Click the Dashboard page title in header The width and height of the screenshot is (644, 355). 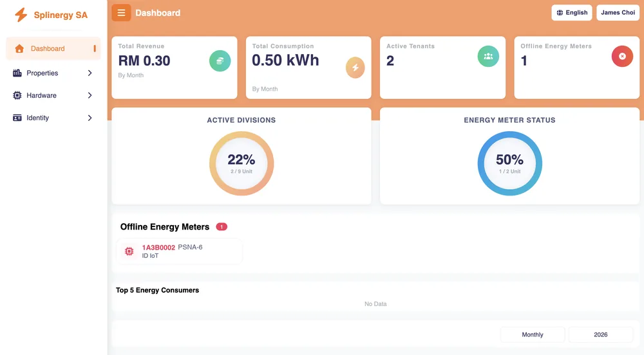click(158, 13)
